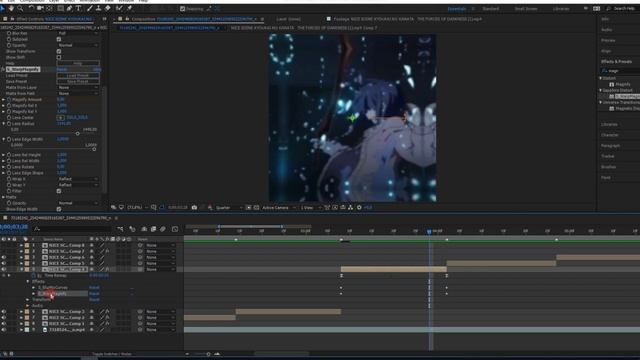Viewport: 640px width, 360px height.
Task: Click the Save Preset button
Action: click(x=78, y=82)
